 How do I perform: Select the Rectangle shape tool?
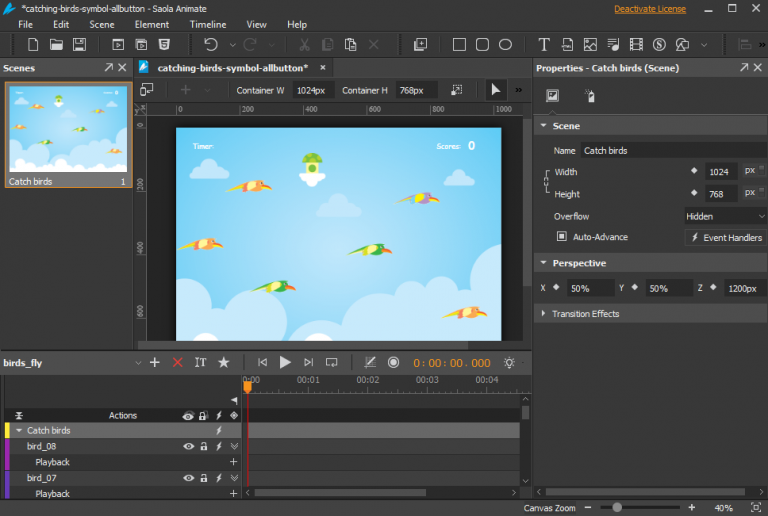point(459,45)
